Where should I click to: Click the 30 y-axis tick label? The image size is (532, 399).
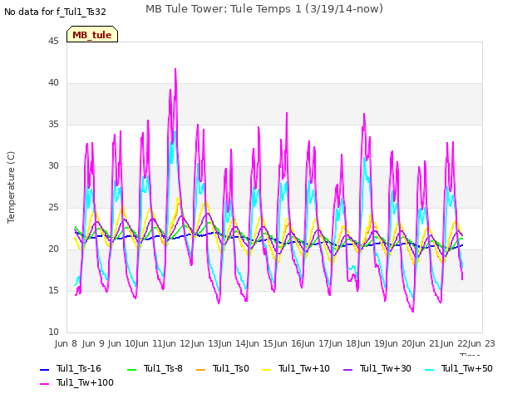(x=53, y=166)
